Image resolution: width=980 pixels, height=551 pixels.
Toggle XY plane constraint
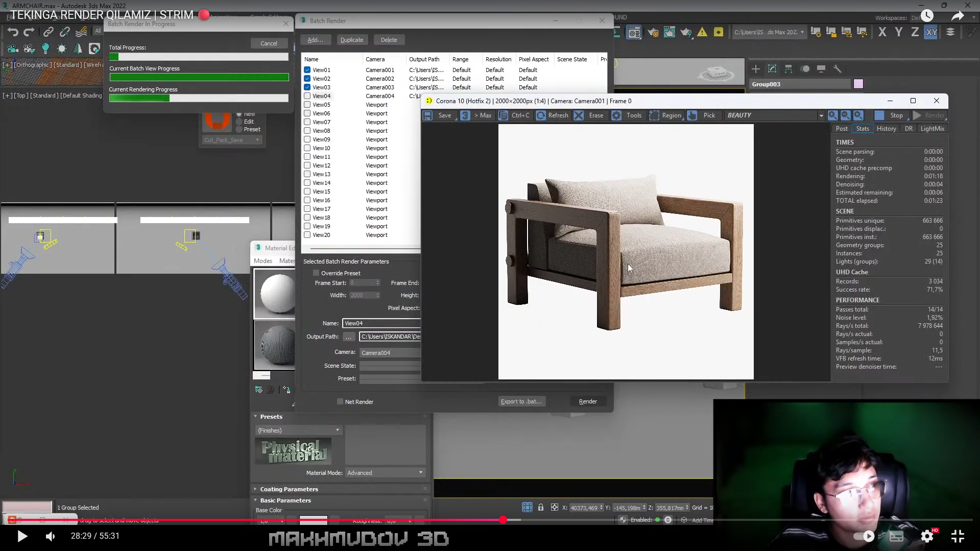pos(931,32)
